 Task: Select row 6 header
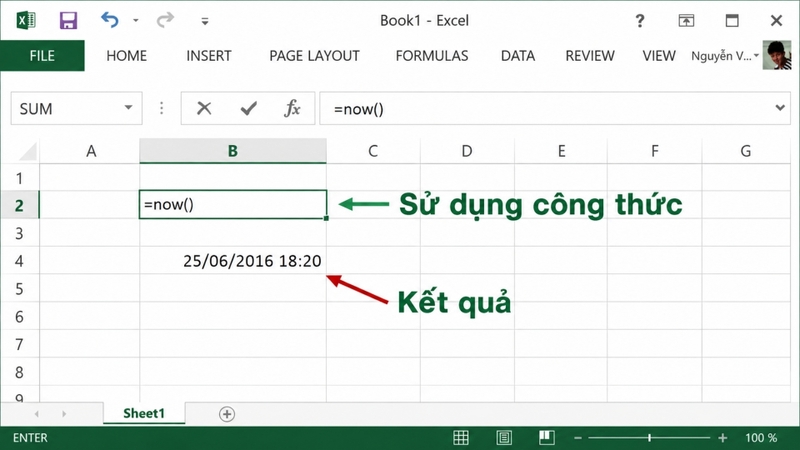click(19, 316)
